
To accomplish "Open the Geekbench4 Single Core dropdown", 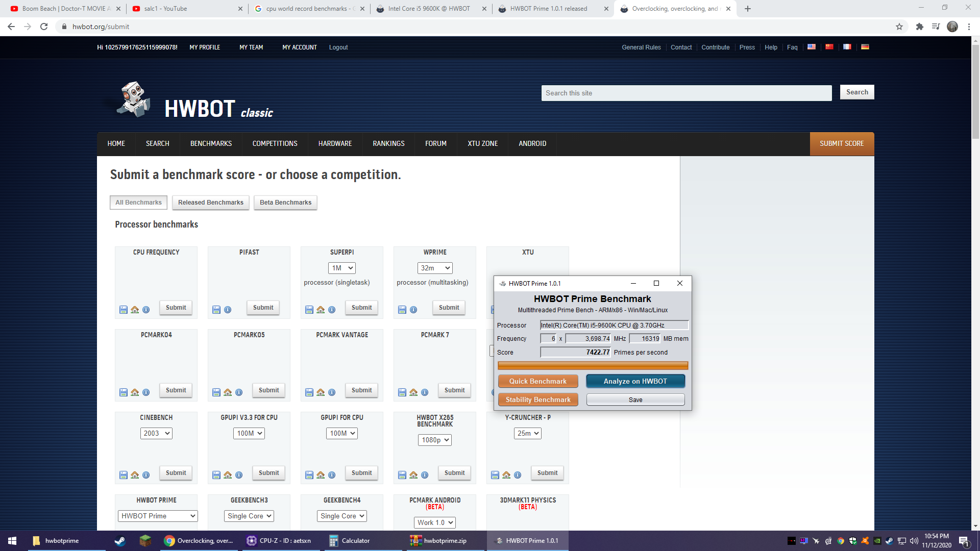I will pos(342,516).
